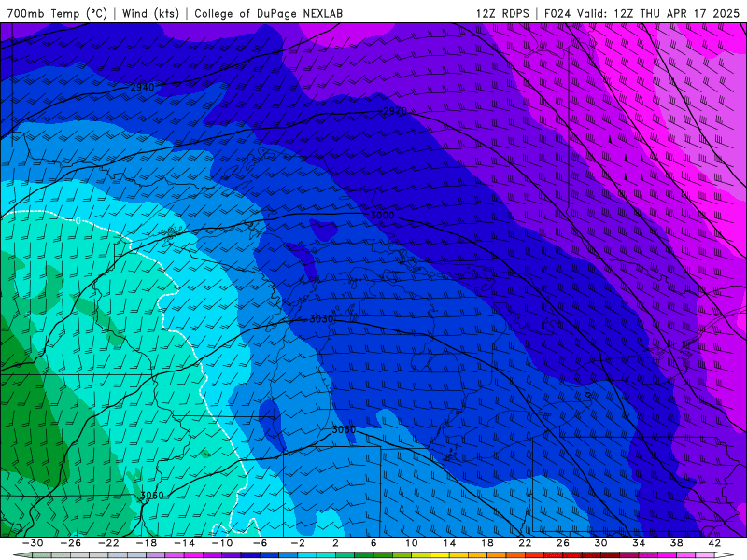The height and width of the screenshot is (560, 747).
Task: Click the 26 colorbar tick label
Action: 563,543
